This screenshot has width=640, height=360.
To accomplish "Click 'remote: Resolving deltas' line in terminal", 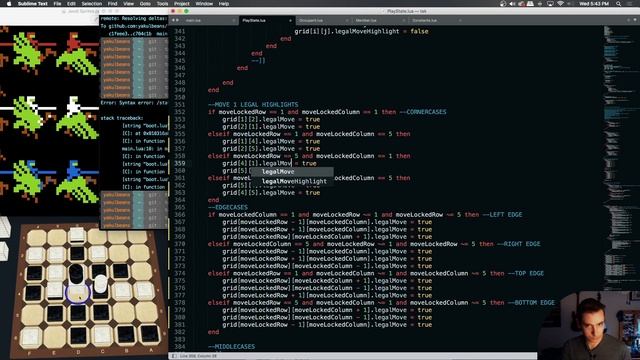I will tap(134, 18).
